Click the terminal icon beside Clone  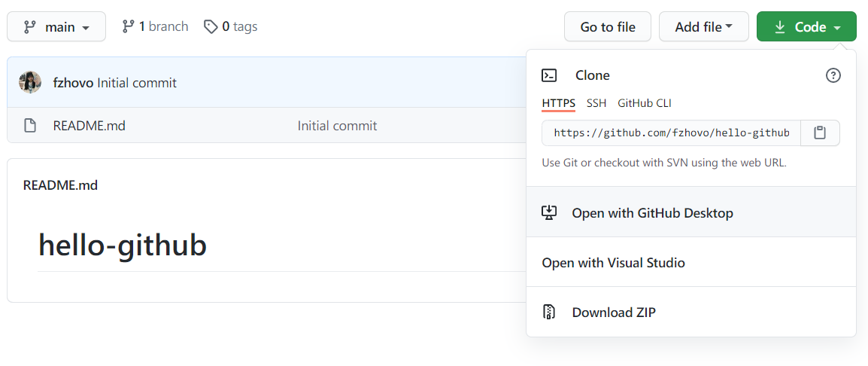[x=550, y=75]
